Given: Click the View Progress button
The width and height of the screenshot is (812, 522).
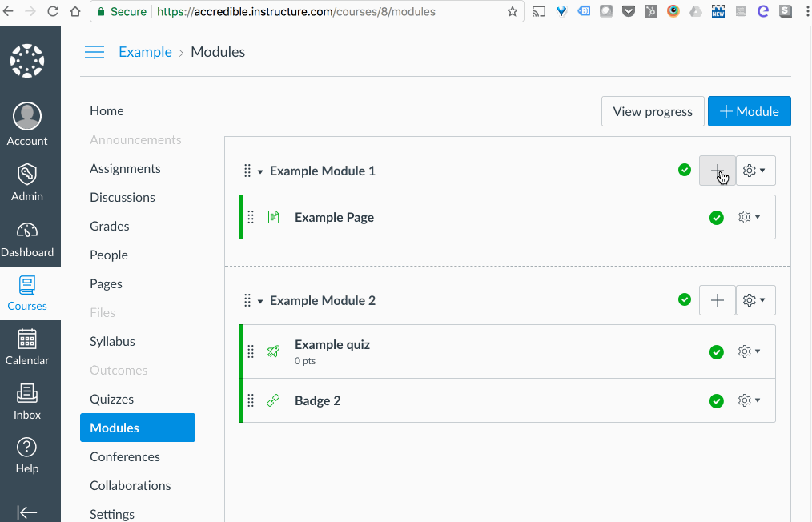Looking at the screenshot, I should [x=653, y=111].
